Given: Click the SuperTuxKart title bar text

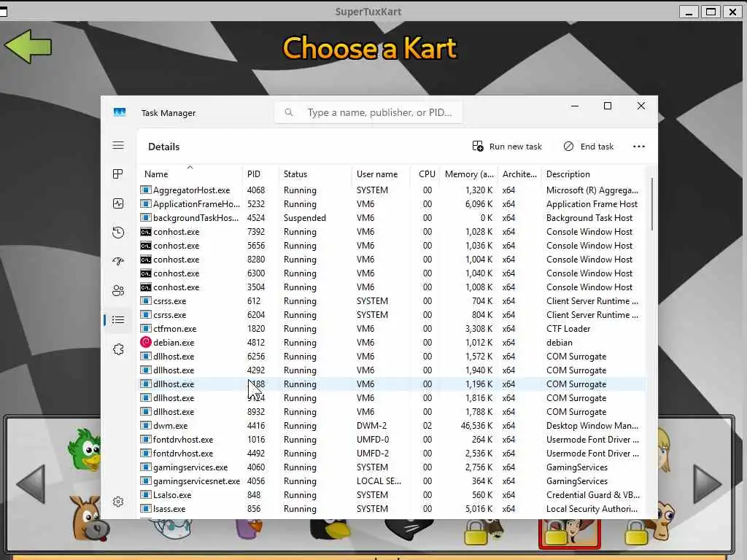Looking at the screenshot, I should click(368, 12).
